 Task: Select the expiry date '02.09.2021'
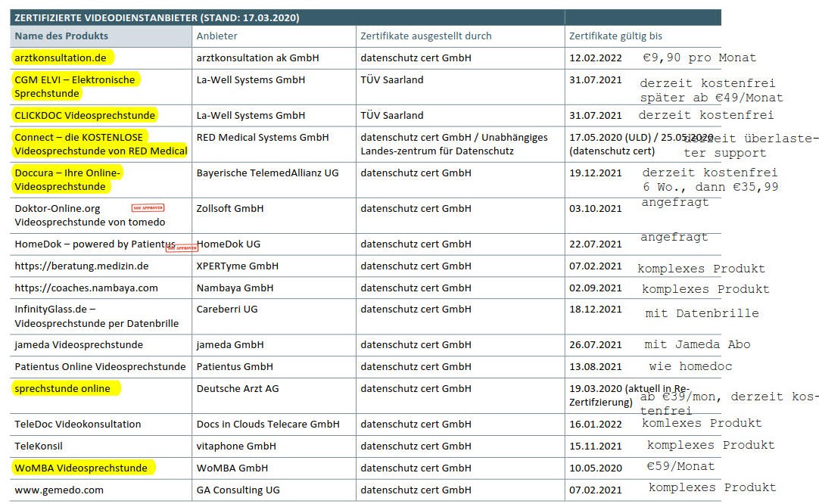[596, 288]
